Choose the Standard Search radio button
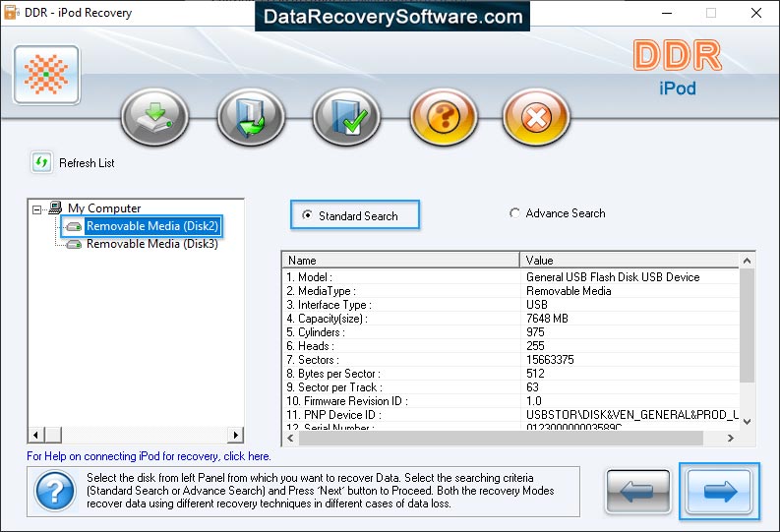This screenshot has width=780, height=532. (x=308, y=215)
